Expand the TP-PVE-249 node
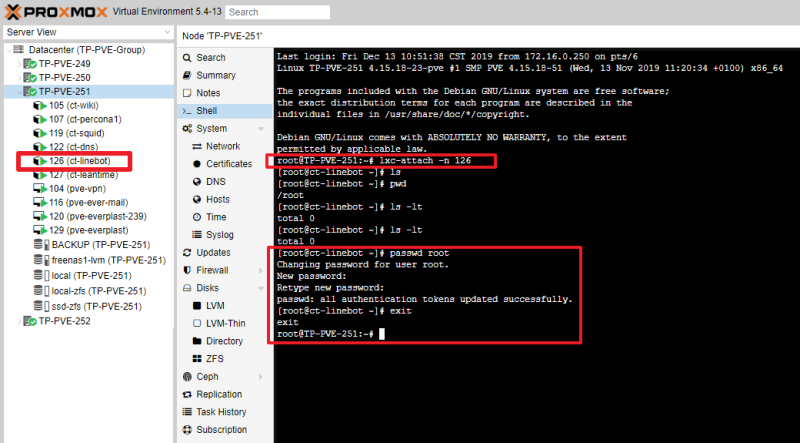Viewport: 800px width, 443px height. (x=19, y=64)
